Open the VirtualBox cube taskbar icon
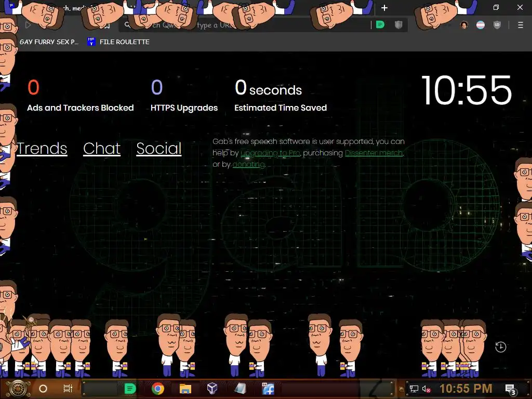 tap(212, 389)
